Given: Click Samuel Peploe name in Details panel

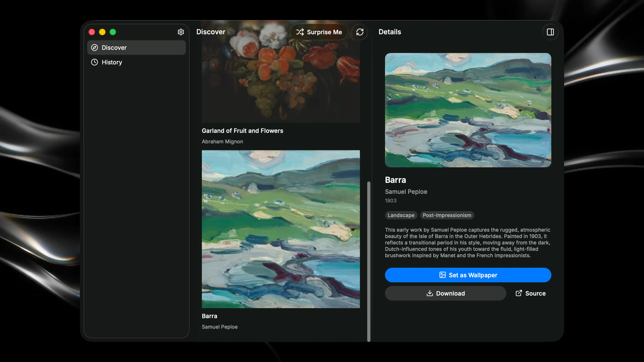Looking at the screenshot, I should click(x=406, y=192).
